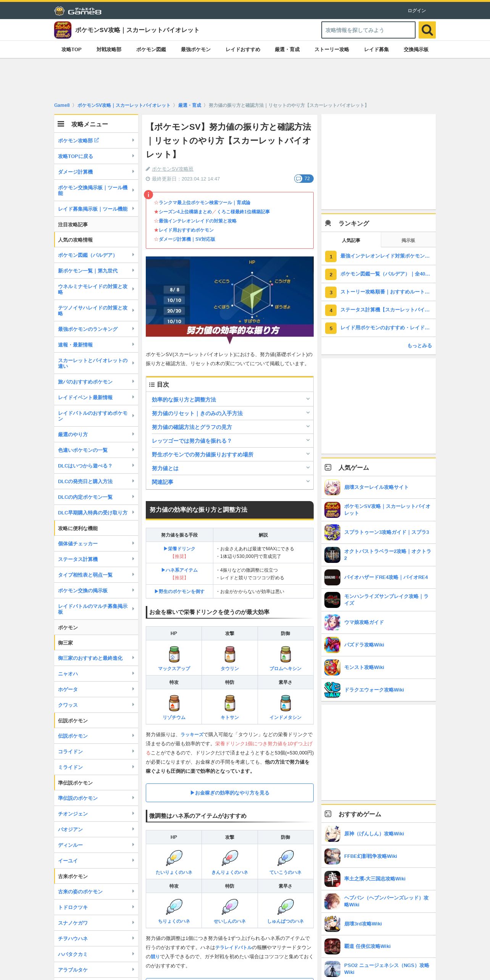The image size is (490, 980).
Task: Open ダメージ計算機 sidebar menu item
Action: pos(96,172)
